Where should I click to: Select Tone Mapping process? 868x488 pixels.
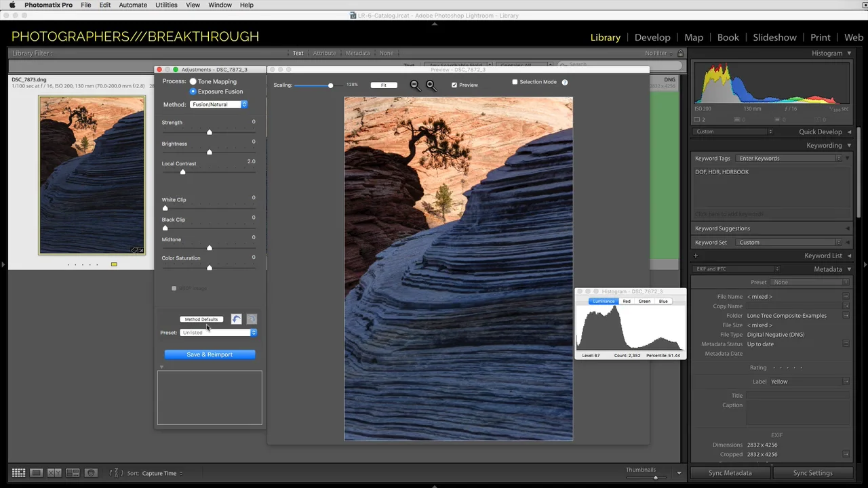click(x=193, y=81)
